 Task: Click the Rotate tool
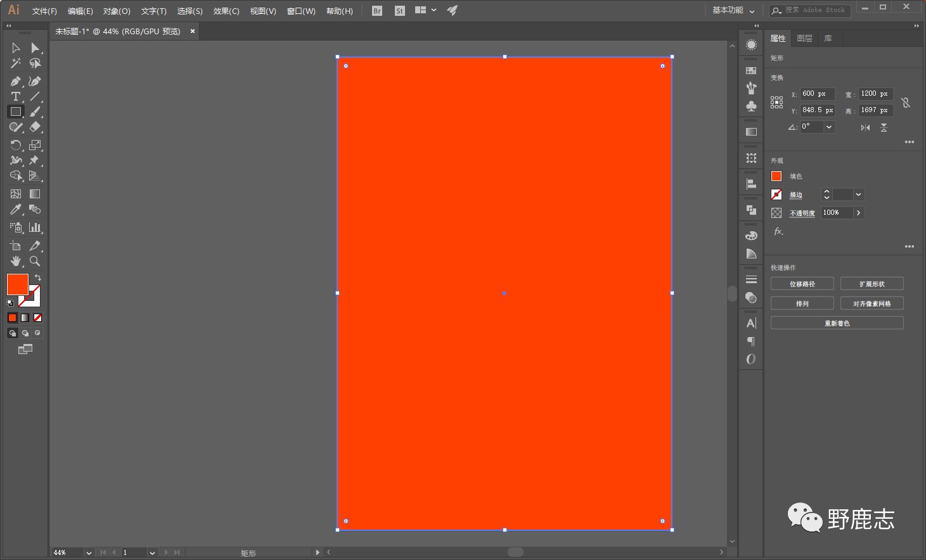15,145
